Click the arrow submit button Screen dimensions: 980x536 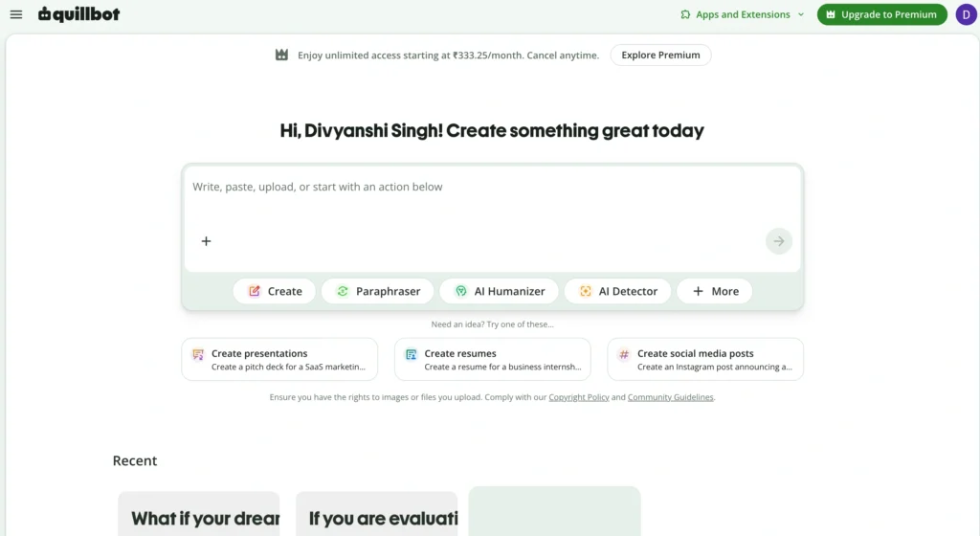[779, 241]
